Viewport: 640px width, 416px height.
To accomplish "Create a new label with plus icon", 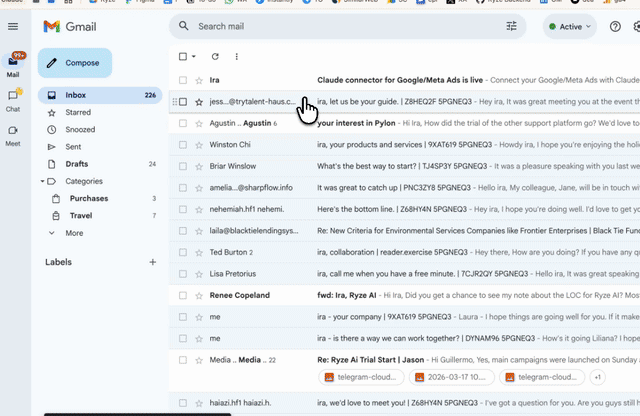I will click(x=153, y=262).
